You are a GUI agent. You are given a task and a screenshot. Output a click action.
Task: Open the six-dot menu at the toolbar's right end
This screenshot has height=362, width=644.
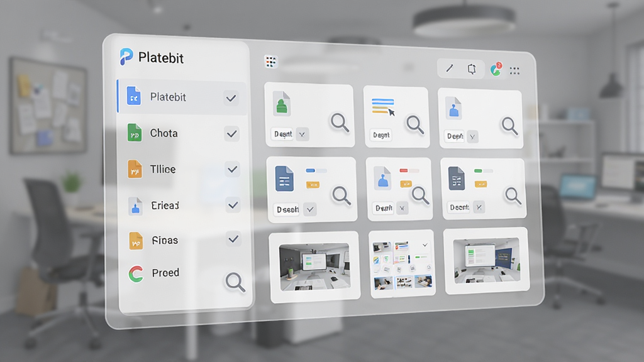click(514, 71)
